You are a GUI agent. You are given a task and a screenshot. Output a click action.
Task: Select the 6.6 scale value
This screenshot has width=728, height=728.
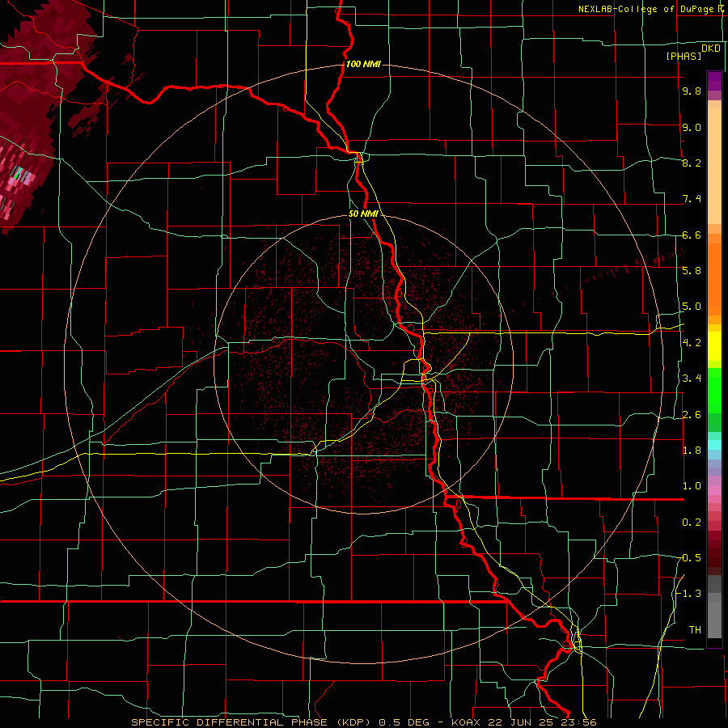(x=692, y=235)
